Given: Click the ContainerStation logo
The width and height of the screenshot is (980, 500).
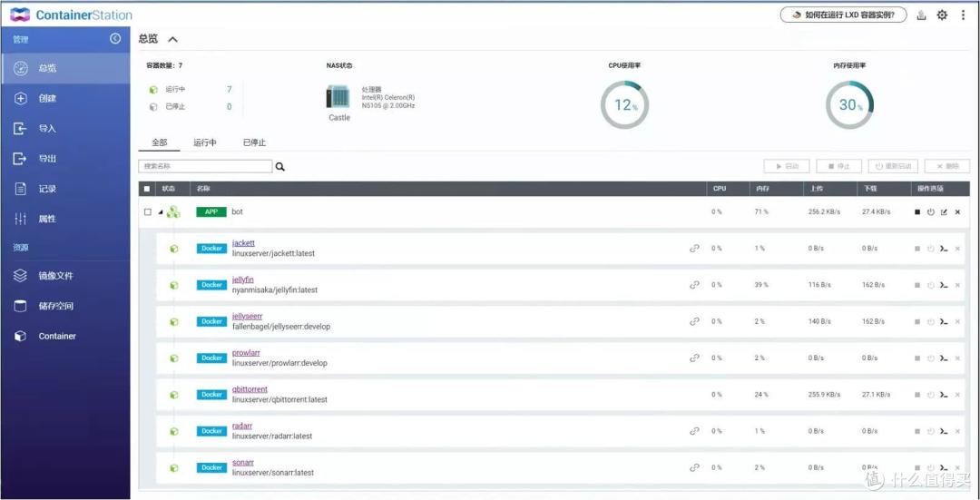Looking at the screenshot, I should pos(71,15).
